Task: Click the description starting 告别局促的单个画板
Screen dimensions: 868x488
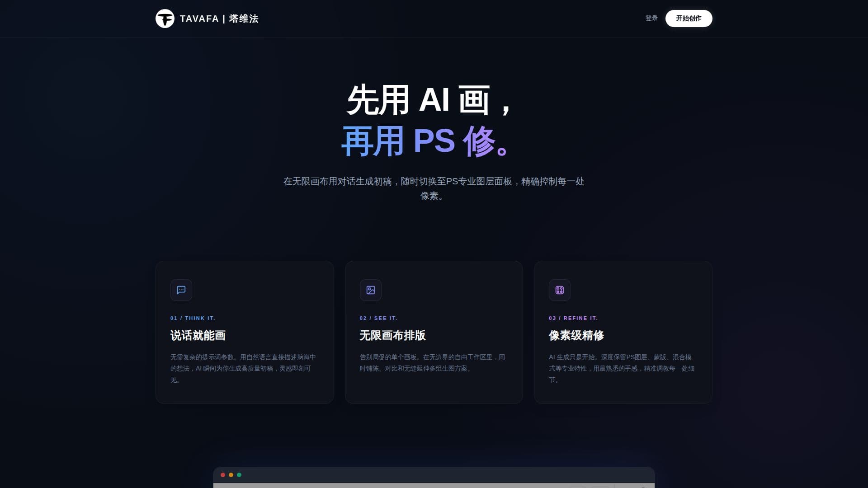Action: coord(432,363)
